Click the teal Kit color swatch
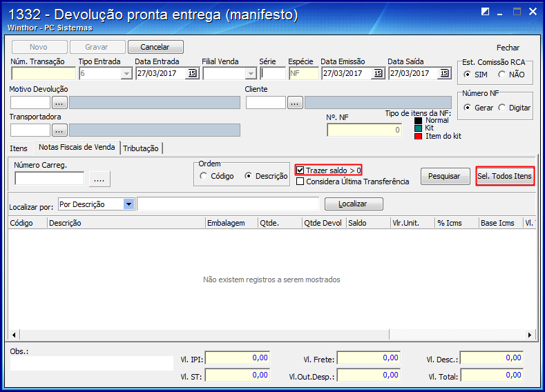The width and height of the screenshot is (545, 392). (418, 128)
